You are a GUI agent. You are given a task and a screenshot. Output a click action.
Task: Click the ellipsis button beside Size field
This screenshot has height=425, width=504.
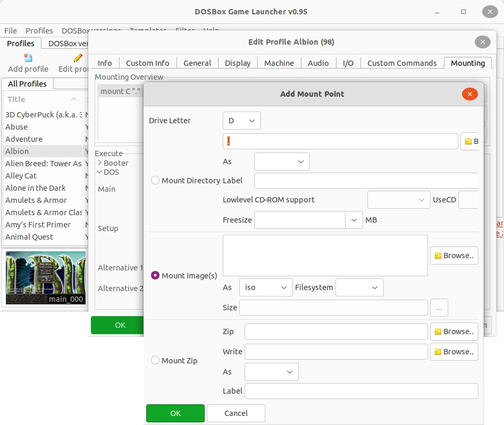(x=439, y=308)
